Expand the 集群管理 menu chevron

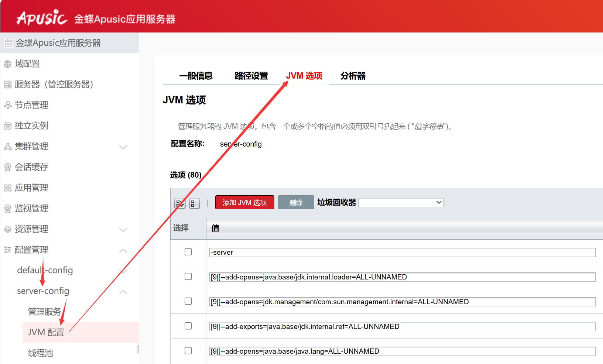click(x=123, y=147)
